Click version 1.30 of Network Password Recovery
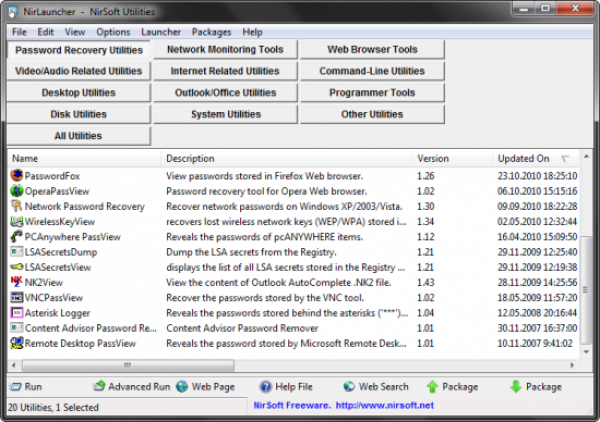600x422 pixels. click(426, 207)
